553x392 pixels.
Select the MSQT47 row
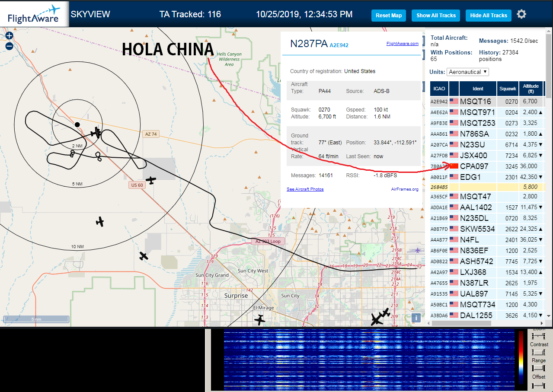[x=487, y=197]
